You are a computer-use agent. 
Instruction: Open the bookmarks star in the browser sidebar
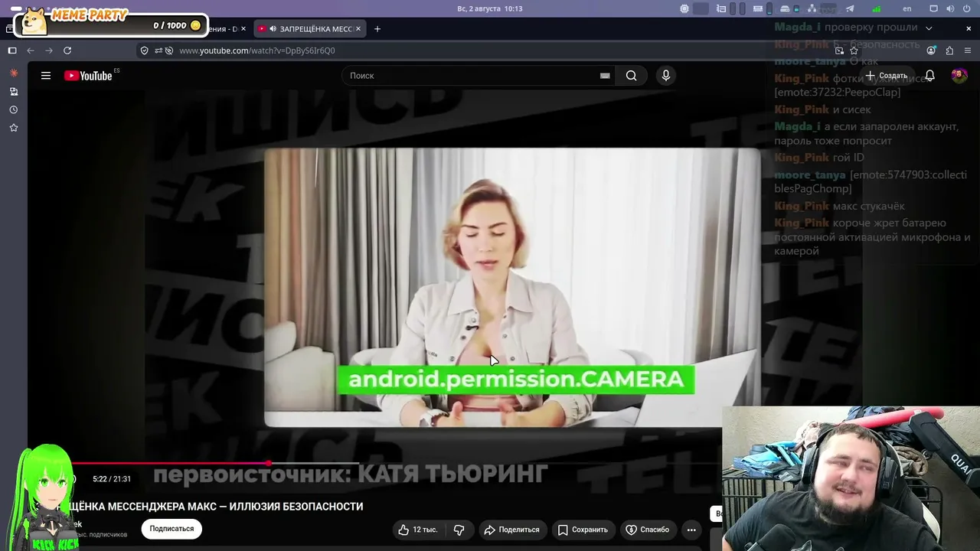(x=13, y=128)
